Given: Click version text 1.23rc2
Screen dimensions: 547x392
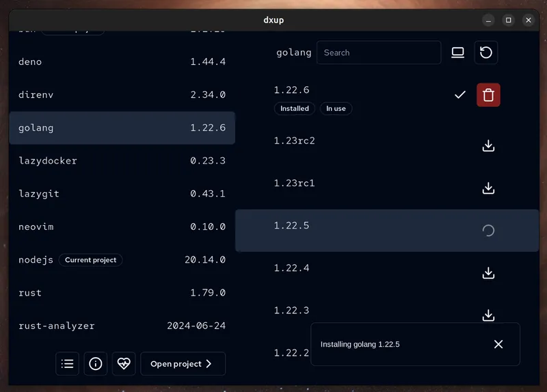Looking at the screenshot, I should [x=295, y=141].
